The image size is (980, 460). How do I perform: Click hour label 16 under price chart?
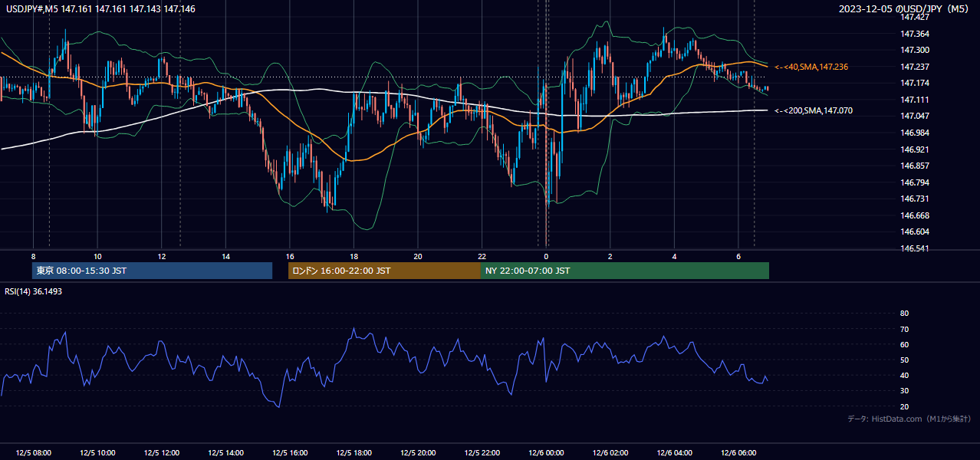point(290,256)
